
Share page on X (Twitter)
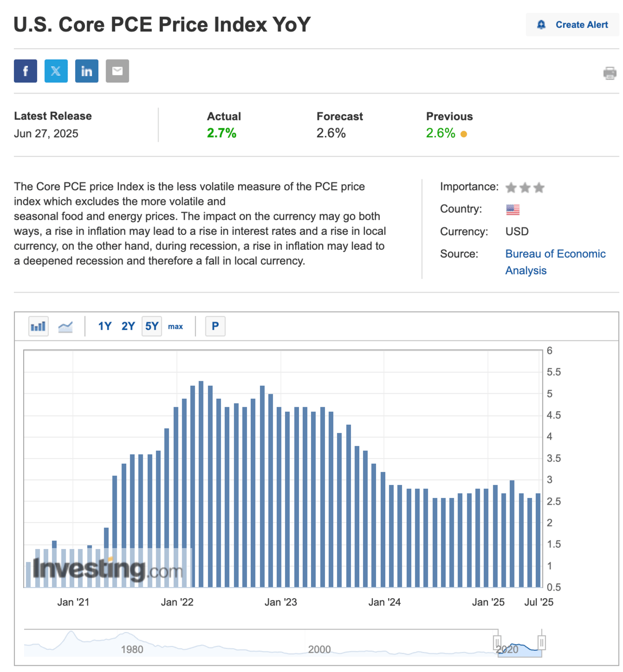coord(56,71)
